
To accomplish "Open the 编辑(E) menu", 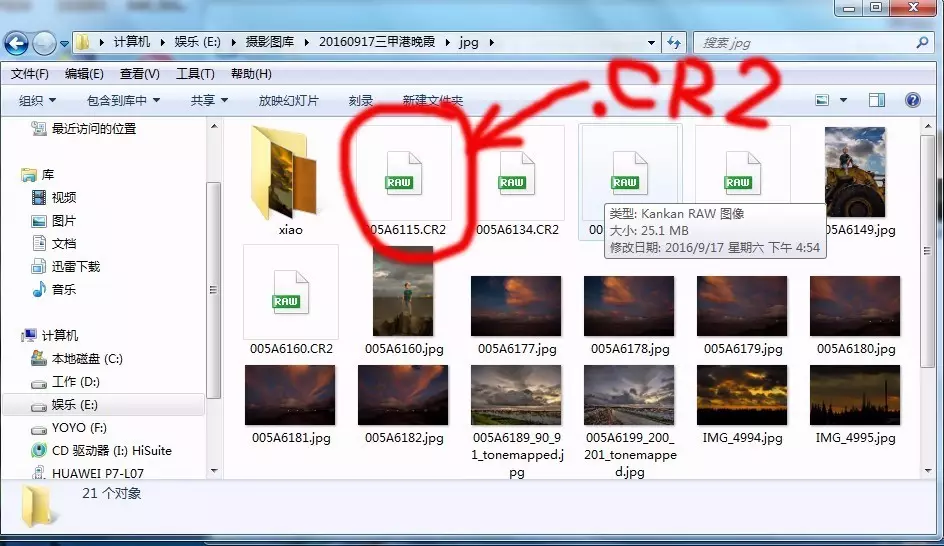I will pos(84,73).
